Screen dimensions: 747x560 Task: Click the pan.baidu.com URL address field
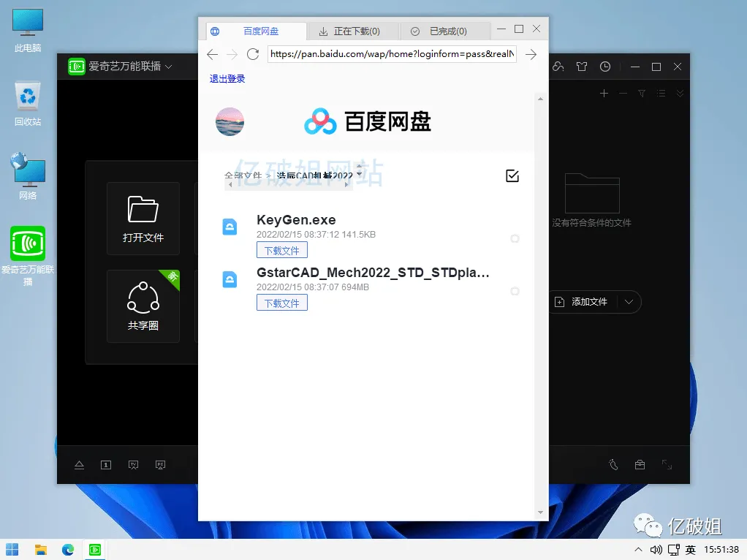point(392,54)
